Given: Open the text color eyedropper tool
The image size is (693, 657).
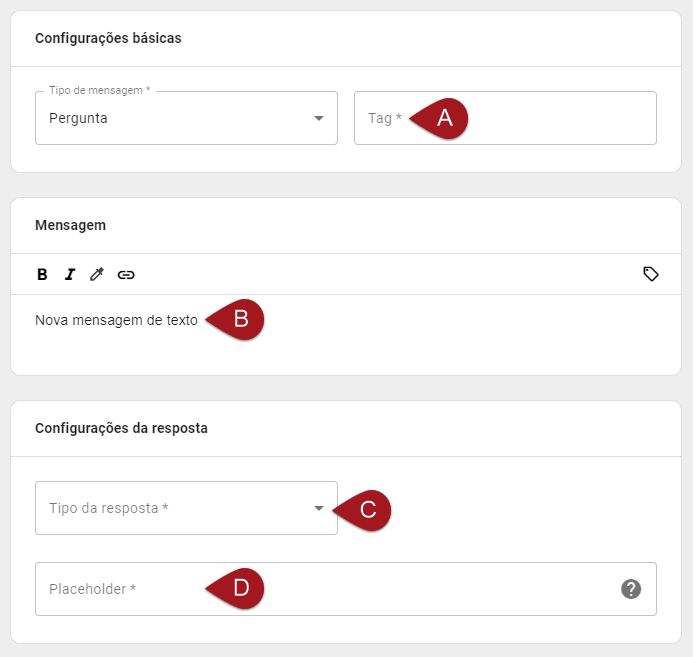Looking at the screenshot, I should click(97, 274).
